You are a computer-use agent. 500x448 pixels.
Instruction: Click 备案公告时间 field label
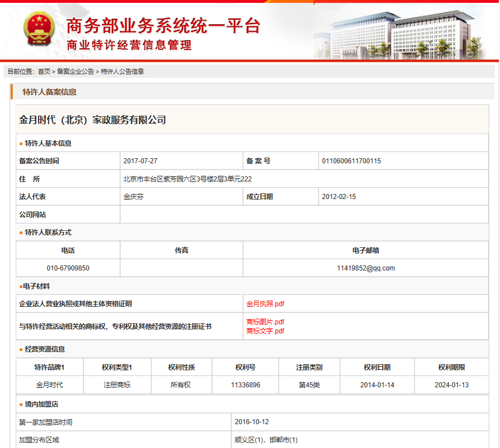coord(39,161)
